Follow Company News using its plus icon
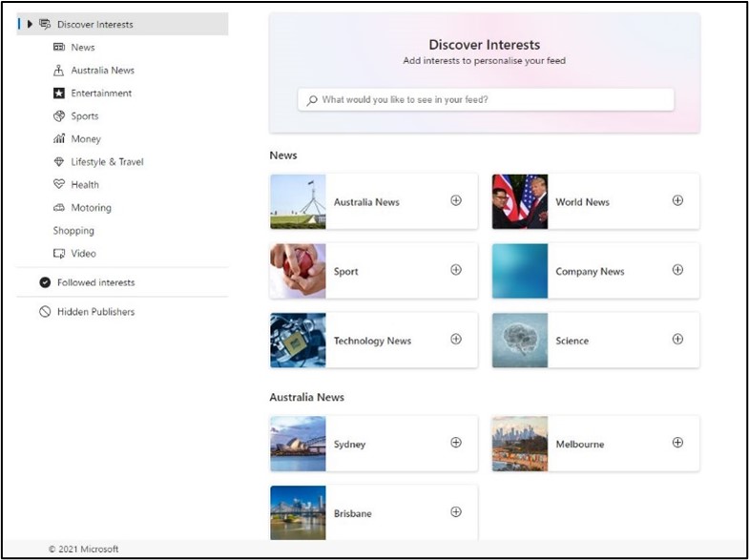Screen dimensions: 749x560 (x=677, y=270)
